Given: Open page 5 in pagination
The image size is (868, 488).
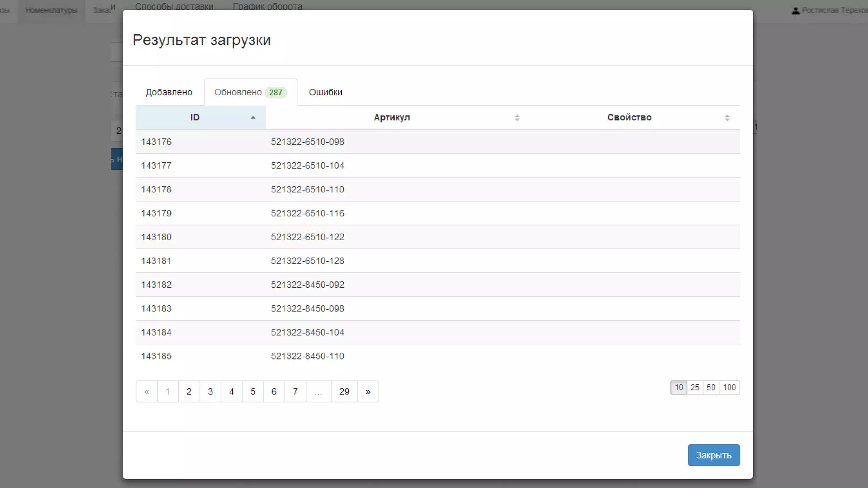Looking at the screenshot, I should [x=253, y=391].
